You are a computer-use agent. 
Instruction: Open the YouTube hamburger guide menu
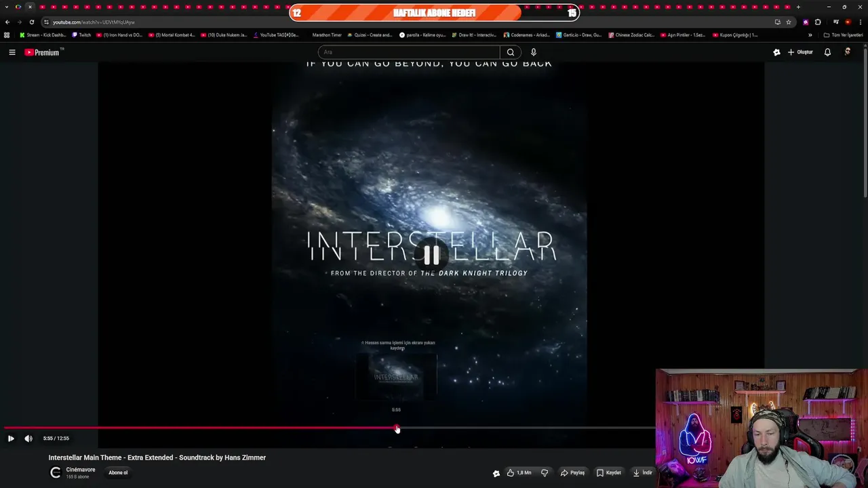[12, 52]
